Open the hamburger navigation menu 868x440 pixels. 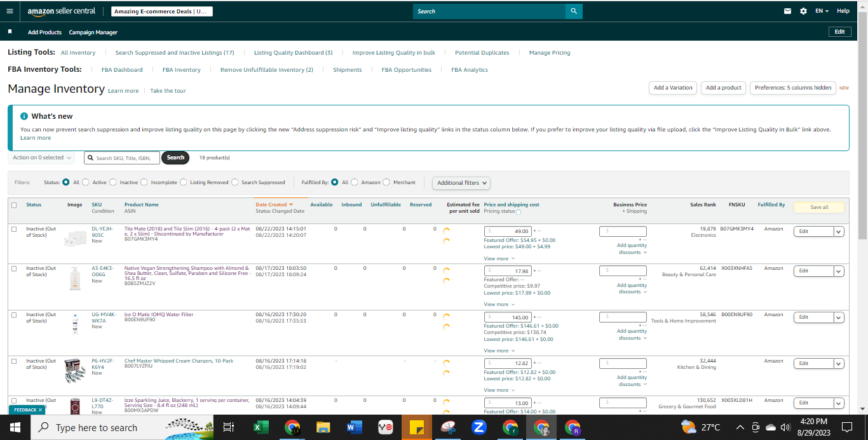[10, 11]
